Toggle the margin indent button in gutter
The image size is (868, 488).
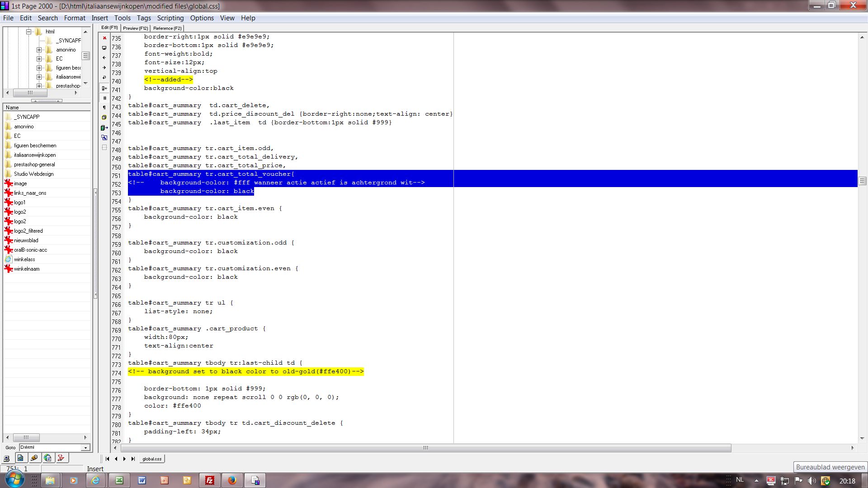[x=104, y=88]
